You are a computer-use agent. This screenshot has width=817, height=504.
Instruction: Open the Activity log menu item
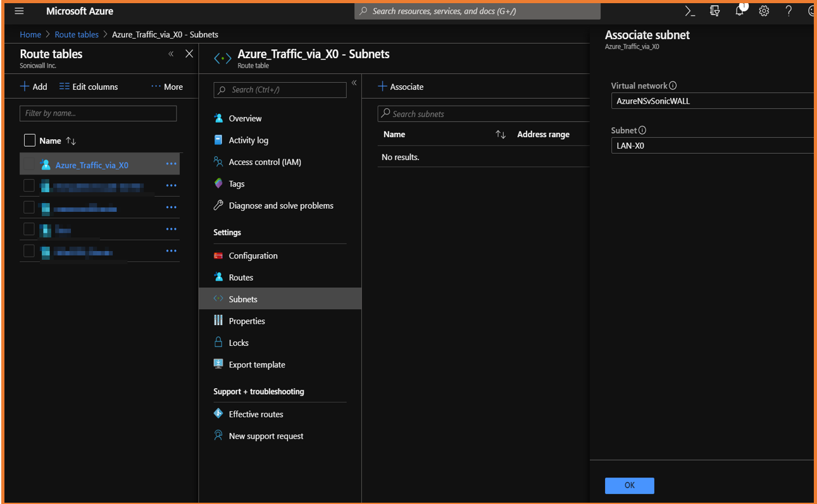tap(248, 140)
